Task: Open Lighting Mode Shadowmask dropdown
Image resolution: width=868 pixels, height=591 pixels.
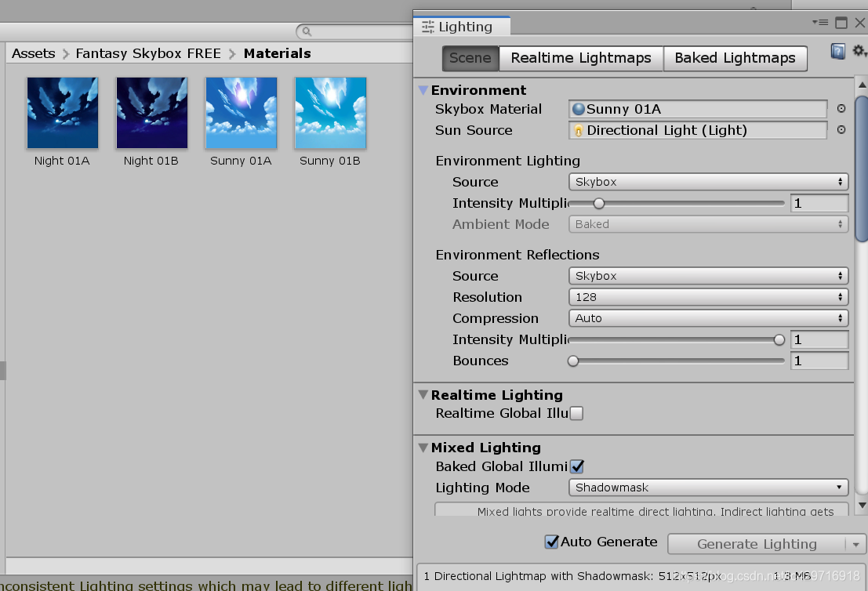Action: (709, 488)
